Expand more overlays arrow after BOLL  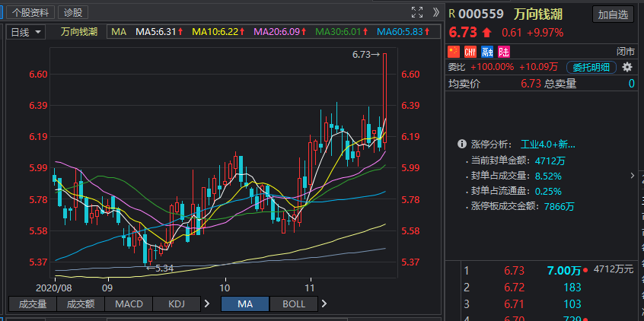point(324,304)
